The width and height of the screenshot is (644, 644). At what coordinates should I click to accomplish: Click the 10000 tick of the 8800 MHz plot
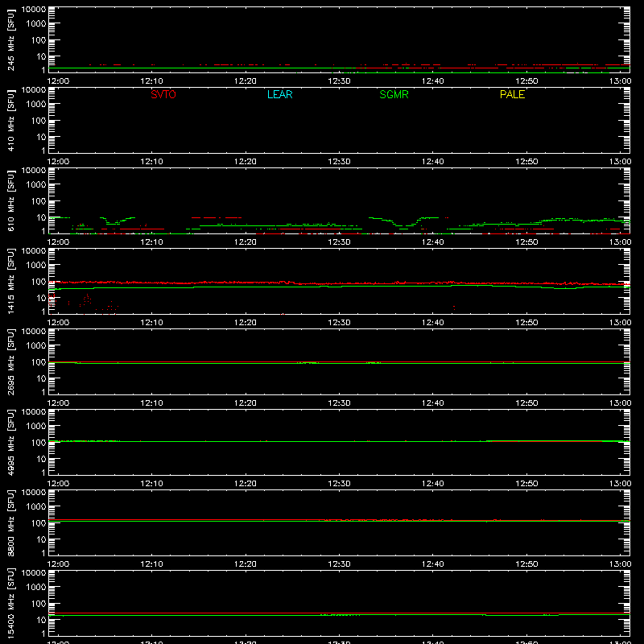click(x=34, y=493)
